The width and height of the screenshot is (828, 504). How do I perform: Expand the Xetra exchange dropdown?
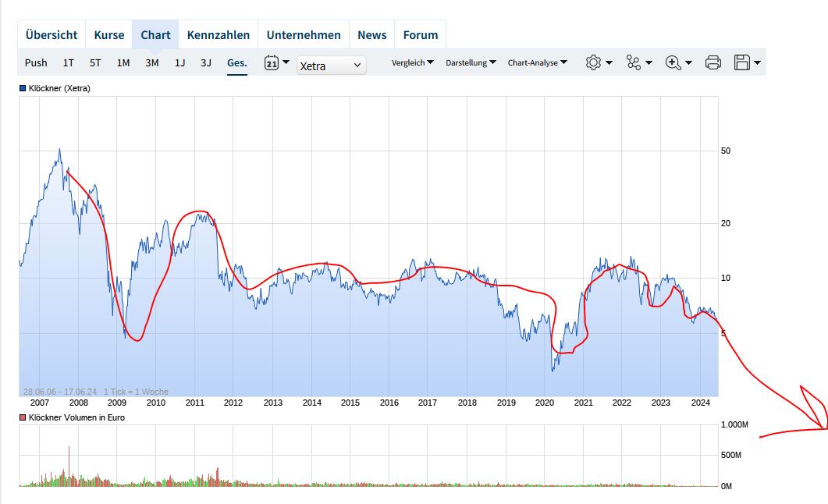coord(331,66)
